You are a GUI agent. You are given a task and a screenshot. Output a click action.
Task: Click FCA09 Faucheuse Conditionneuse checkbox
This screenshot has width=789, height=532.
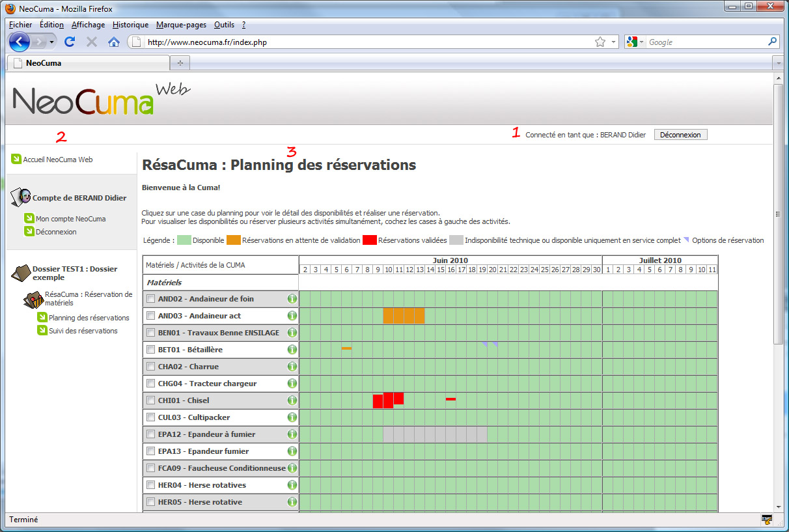151,468
